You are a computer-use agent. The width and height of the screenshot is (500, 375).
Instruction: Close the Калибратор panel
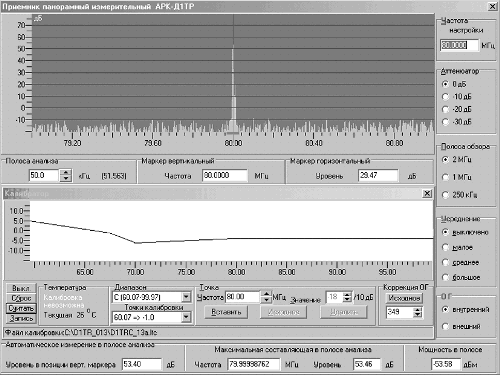427,193
